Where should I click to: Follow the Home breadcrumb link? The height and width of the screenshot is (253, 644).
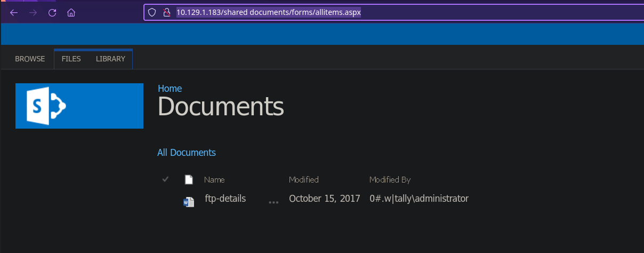170,89
